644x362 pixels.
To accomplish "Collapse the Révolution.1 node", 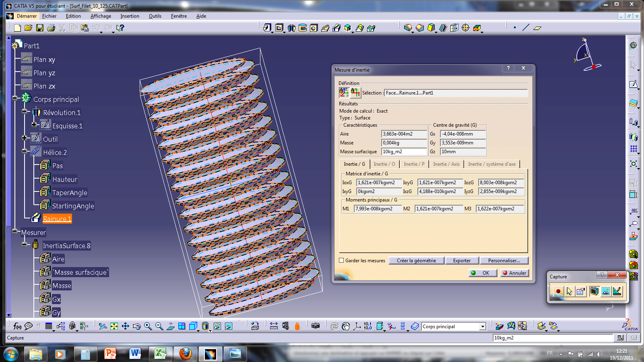I will [x=25, y=111].
